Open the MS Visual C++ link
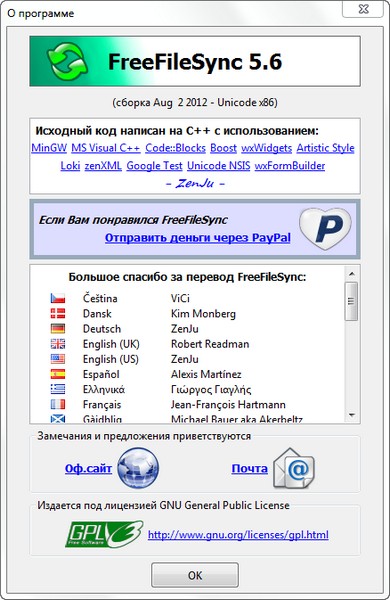Image resolution: width=390 pixels, height=600 pixels. point(106,148)
